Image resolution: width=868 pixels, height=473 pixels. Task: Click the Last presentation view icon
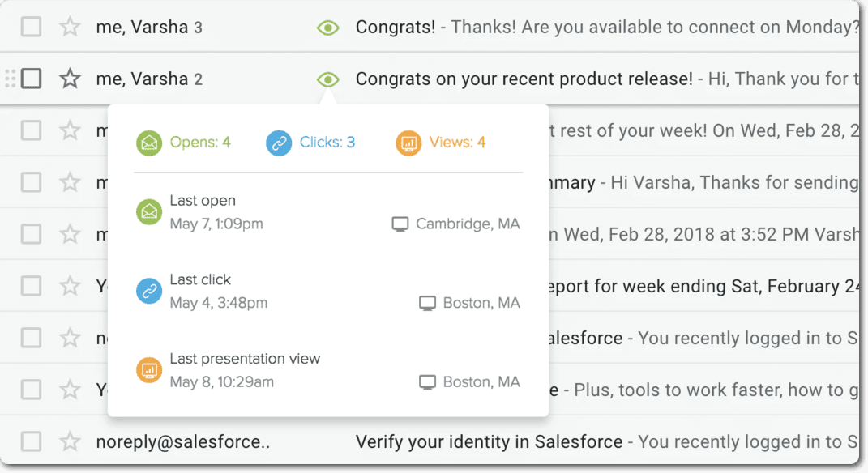pos(149,370)
